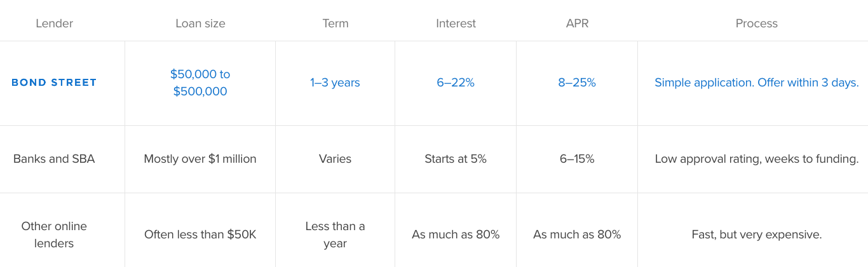
Task: Click the 6–22% interest rate
Action: pos(456,83)
